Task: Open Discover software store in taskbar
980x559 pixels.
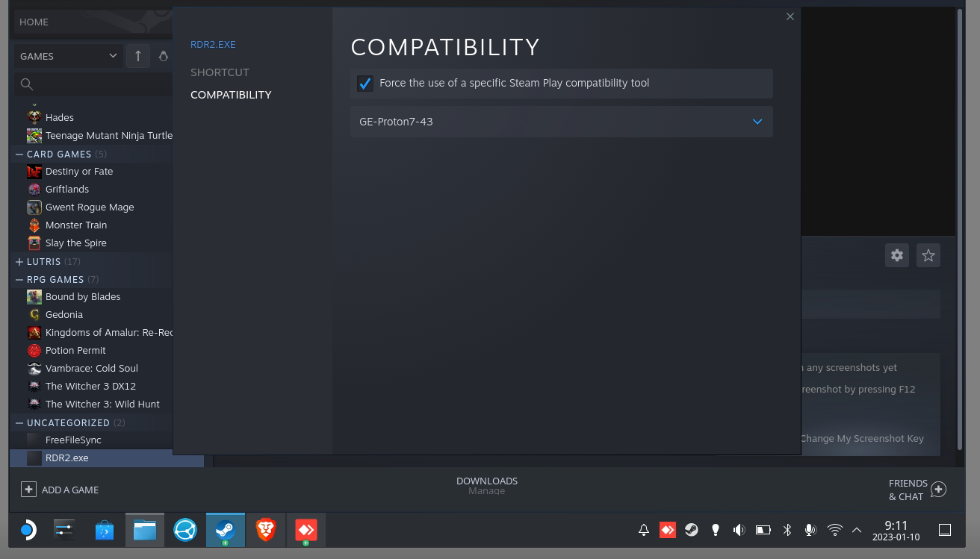Action: pyautogui.click(x=105, y=531)
